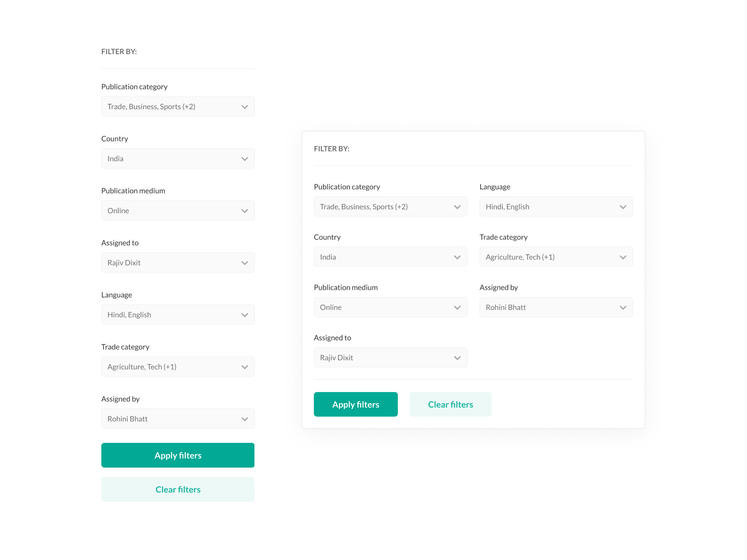Open Publication medium dropdown in card panel
Screen dimensions: 747x560
pos(390,308)
